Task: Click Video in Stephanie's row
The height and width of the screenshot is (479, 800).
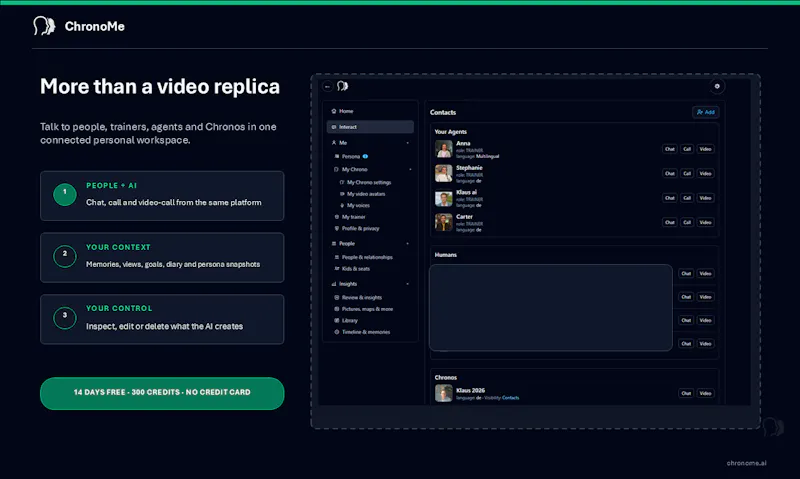Action: coord(705,173)
